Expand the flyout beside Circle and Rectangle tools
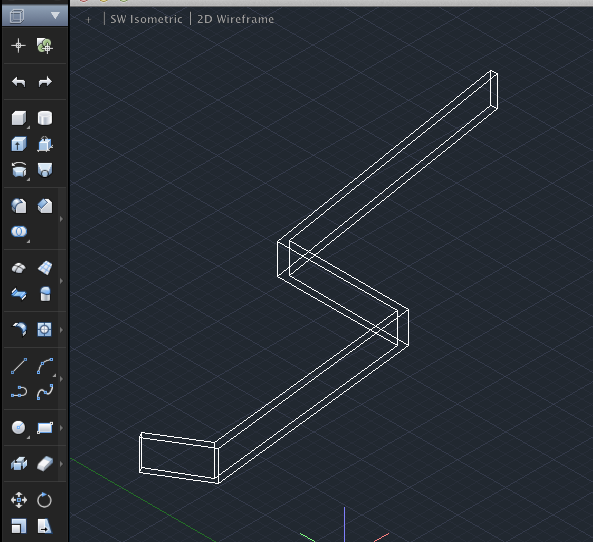 [61, 428]
